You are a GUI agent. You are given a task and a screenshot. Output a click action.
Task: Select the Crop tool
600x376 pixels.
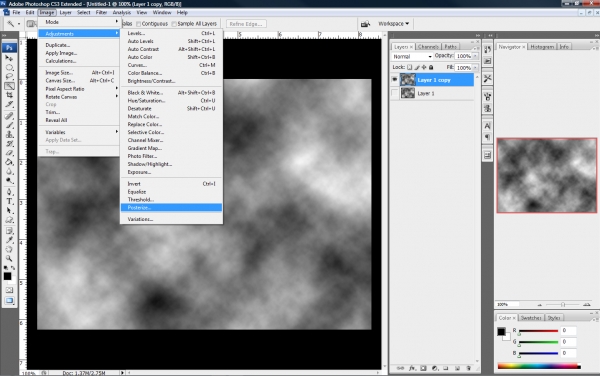pyautogui.click(x=9, y=95)
